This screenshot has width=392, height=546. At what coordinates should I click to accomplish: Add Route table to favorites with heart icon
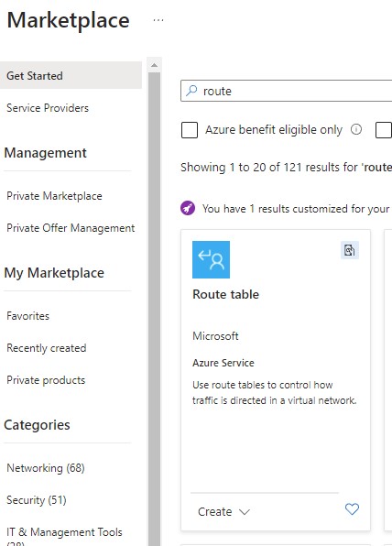point(352,509)
